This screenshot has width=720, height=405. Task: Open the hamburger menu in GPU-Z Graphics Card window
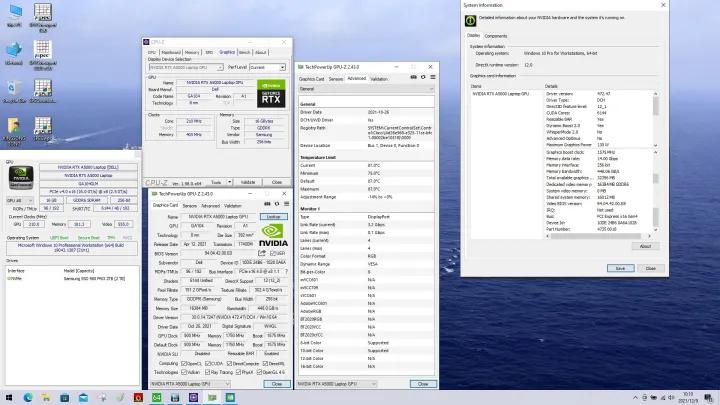pos(287,204)
